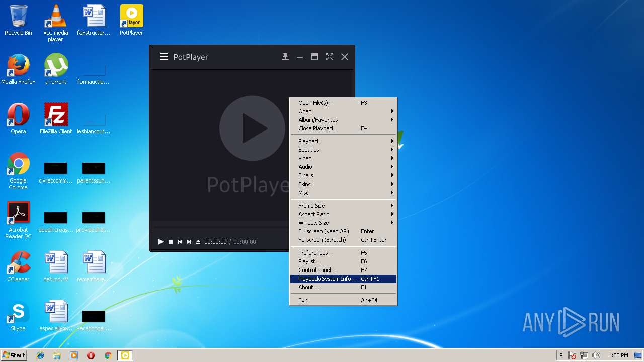Viewport: 644px width, 362px height.
Task: Open the PotPlayer hamburger main menu
Action: [x=164, y=57]
